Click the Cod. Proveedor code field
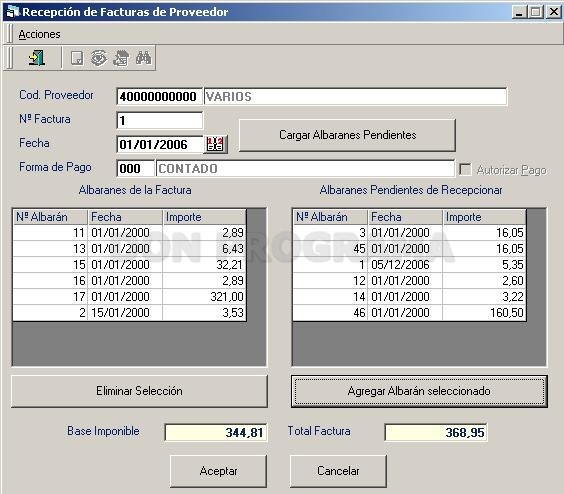Screen dimensions: 564x494 [160, 96]
